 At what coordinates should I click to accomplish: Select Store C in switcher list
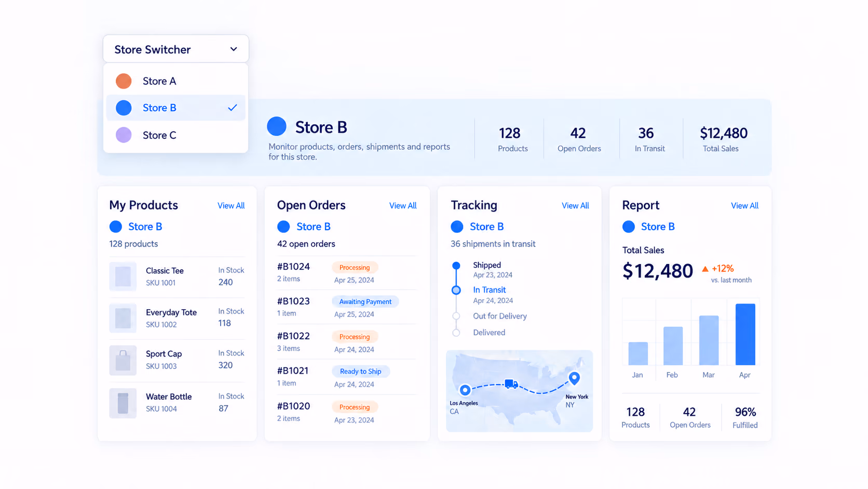click(x=176, y=135)
